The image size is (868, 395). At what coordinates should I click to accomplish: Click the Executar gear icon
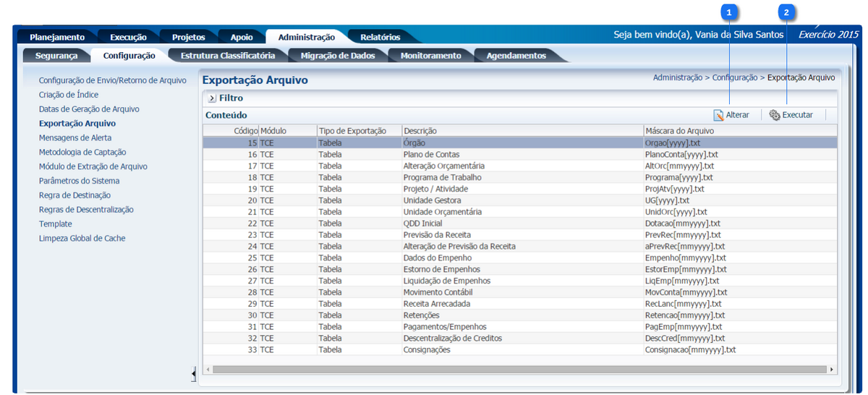coord(774,115)
